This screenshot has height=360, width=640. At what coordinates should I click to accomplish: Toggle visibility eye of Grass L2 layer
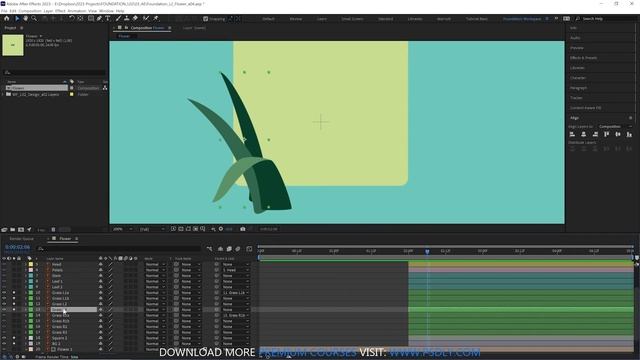pyautogui.click(x=4, y=304)
